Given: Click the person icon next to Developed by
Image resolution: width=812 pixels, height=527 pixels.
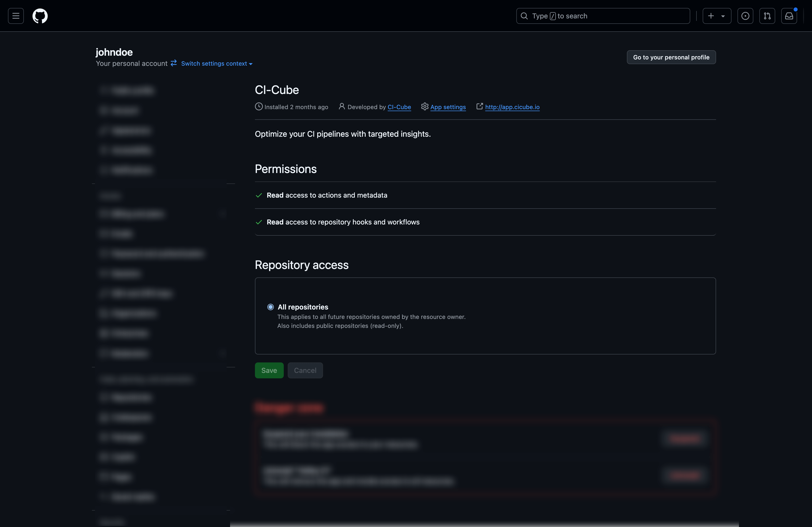Looking at the screenshot, I should (x=341, y=106).
